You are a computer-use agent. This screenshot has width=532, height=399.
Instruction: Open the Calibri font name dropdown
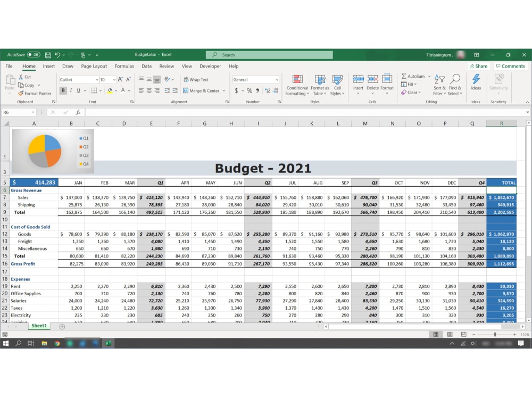click(x=97, y=80)
